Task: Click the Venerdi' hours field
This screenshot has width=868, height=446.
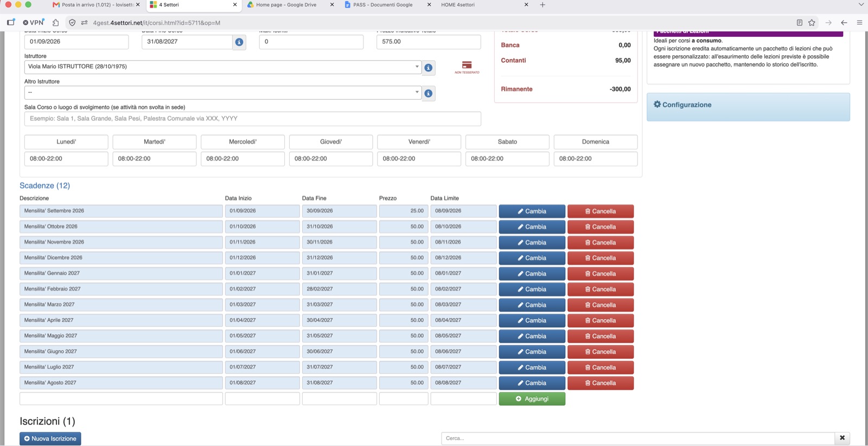Action: [x=419, y=159]
